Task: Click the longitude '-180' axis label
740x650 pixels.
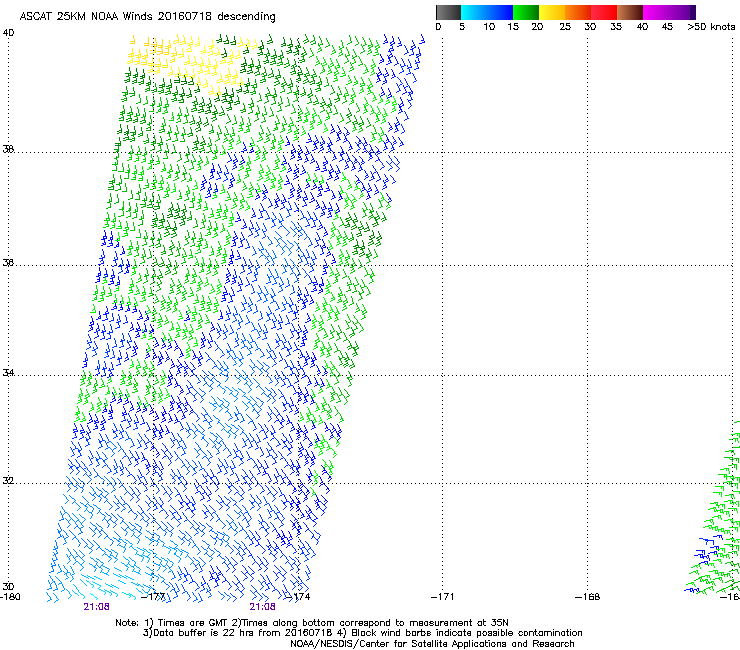Action: pos(10,597)
